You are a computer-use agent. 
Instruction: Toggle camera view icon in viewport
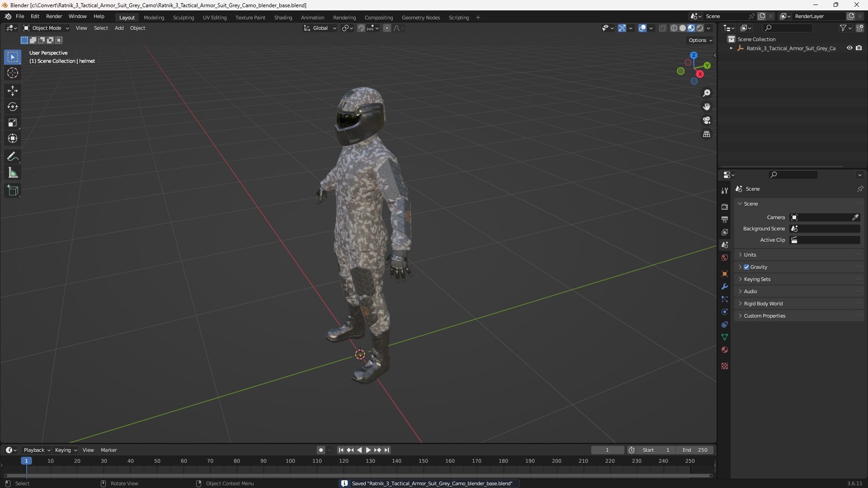click(706, 120)
